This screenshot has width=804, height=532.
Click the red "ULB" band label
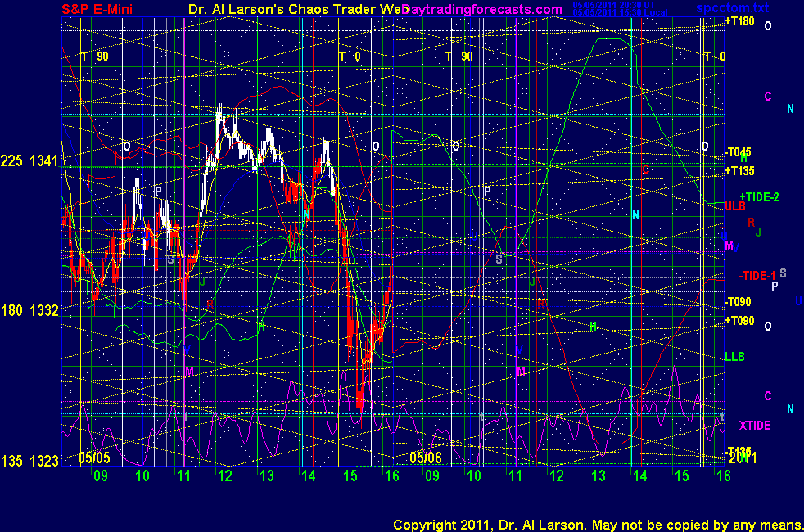point(734,206)
